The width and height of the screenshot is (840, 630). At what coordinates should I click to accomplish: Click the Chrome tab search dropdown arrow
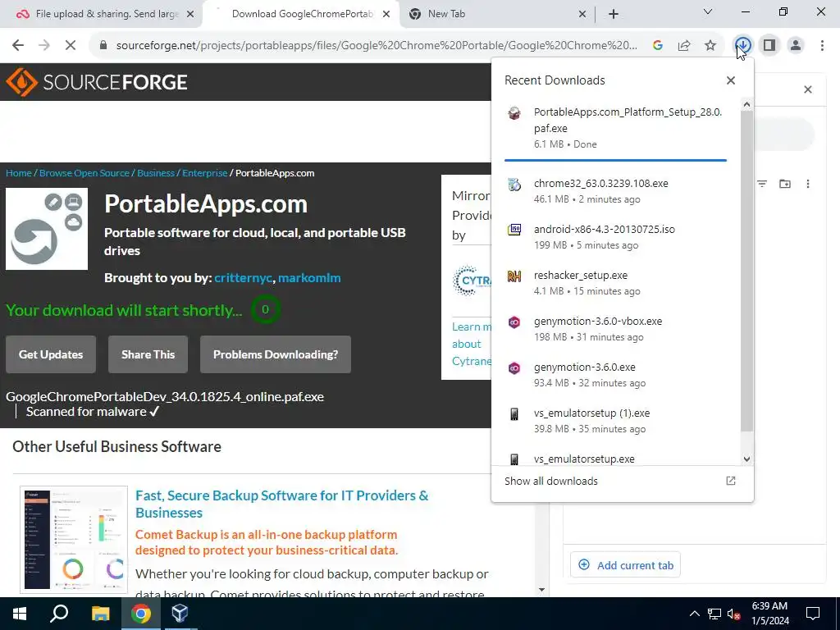coord(708,11)
